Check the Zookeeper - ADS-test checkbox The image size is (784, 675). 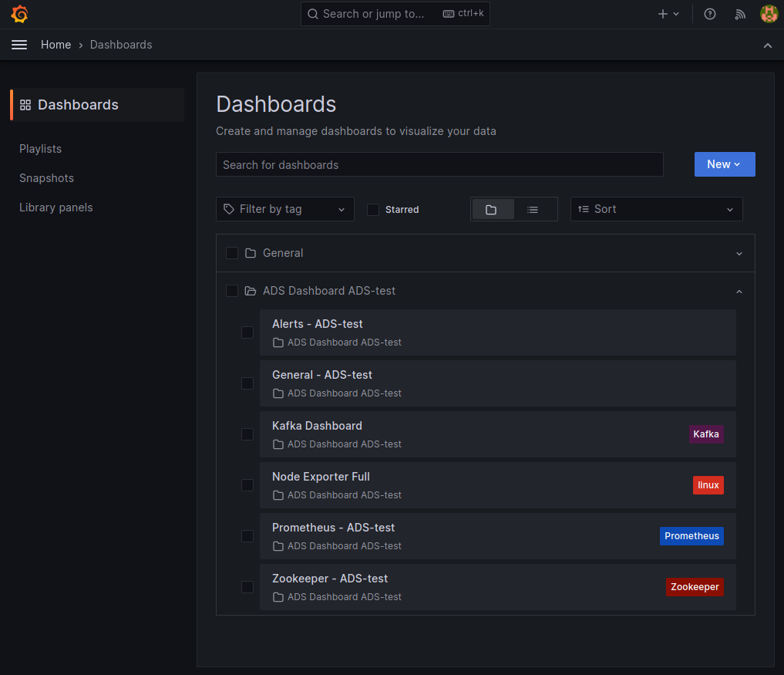[x=247, y=587]
